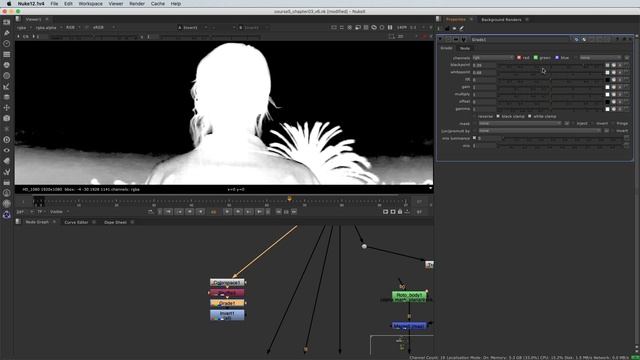Select the Invert1 node in graph

[227, 315]
